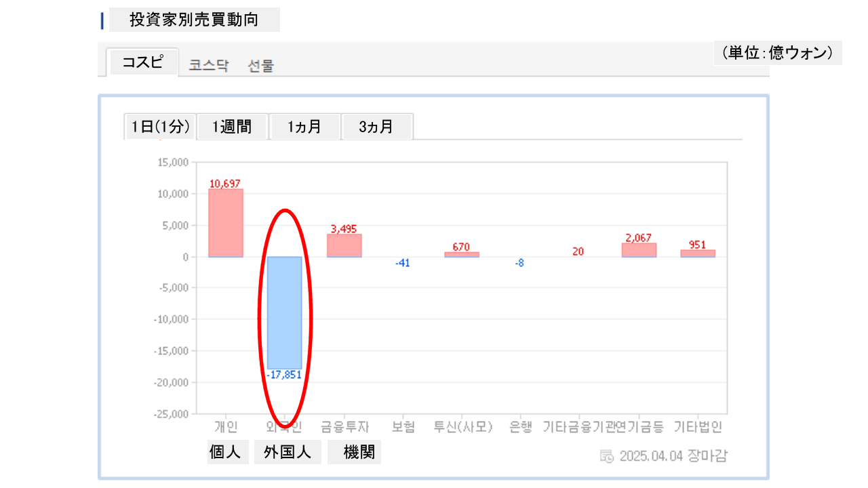
Task: Select the 금융투자 bar labeled 3,495
Action: coord(344,245)
